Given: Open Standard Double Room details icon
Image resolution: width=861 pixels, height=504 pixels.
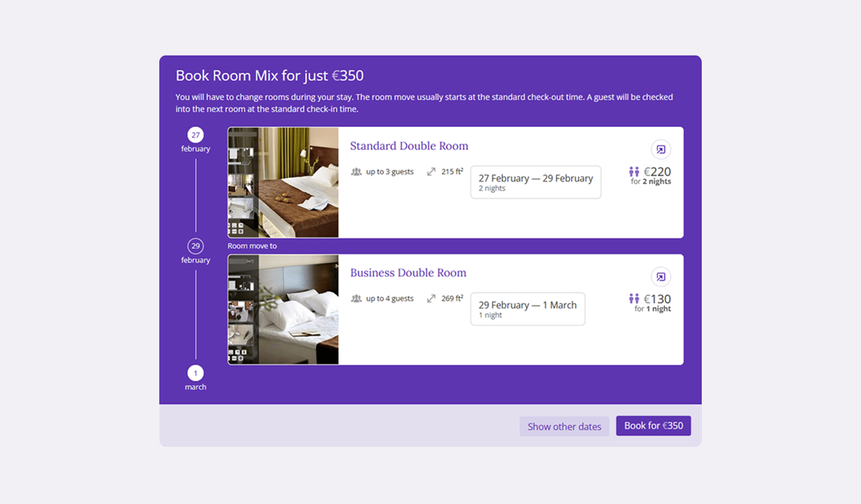Looking at the screenshot, I should (x=661, y=150).
